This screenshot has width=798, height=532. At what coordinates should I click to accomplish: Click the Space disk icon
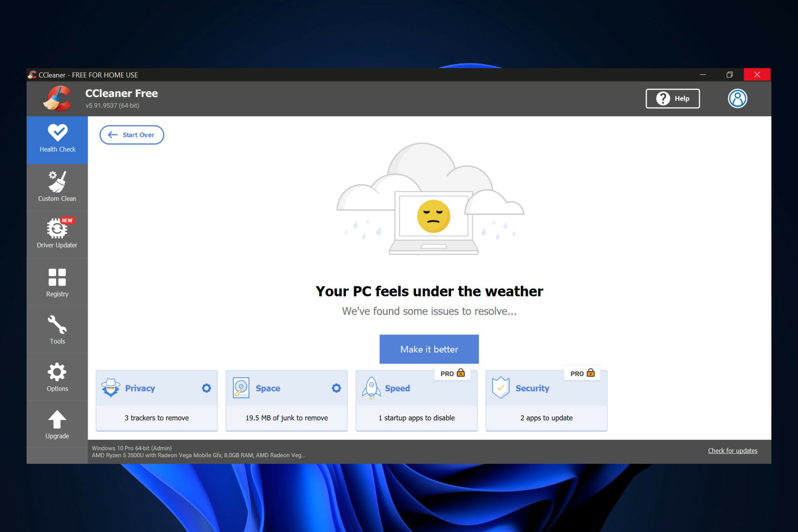[x=241, y=388]
